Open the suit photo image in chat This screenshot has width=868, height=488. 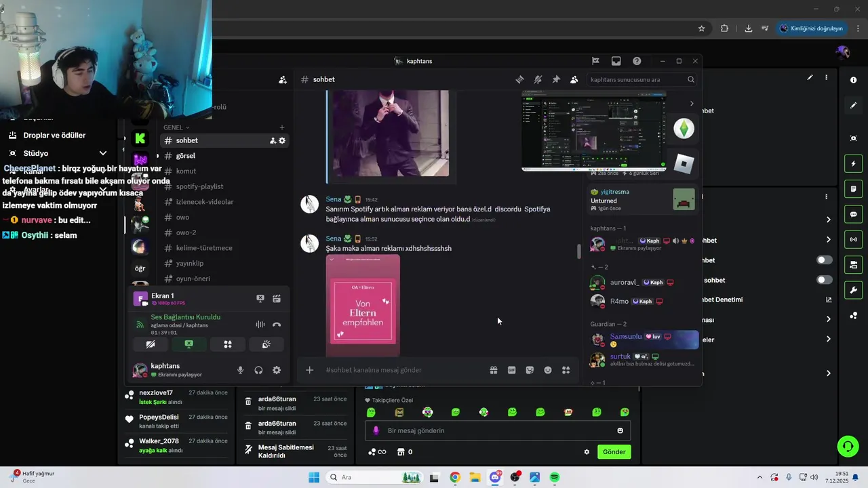tap(391, 134)
